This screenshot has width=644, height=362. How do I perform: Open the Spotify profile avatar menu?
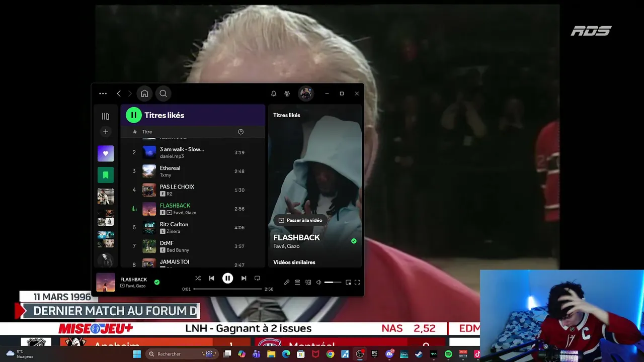pyautogui.click(x=306, y=94)
